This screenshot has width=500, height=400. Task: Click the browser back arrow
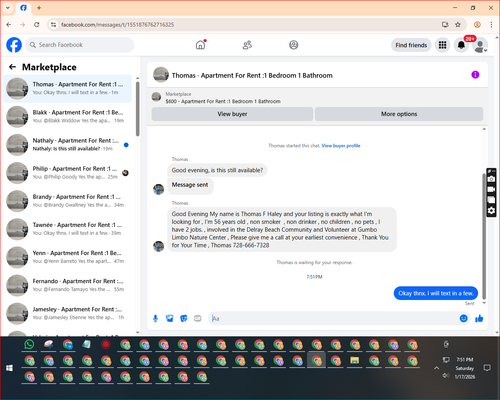pos(9,25)
